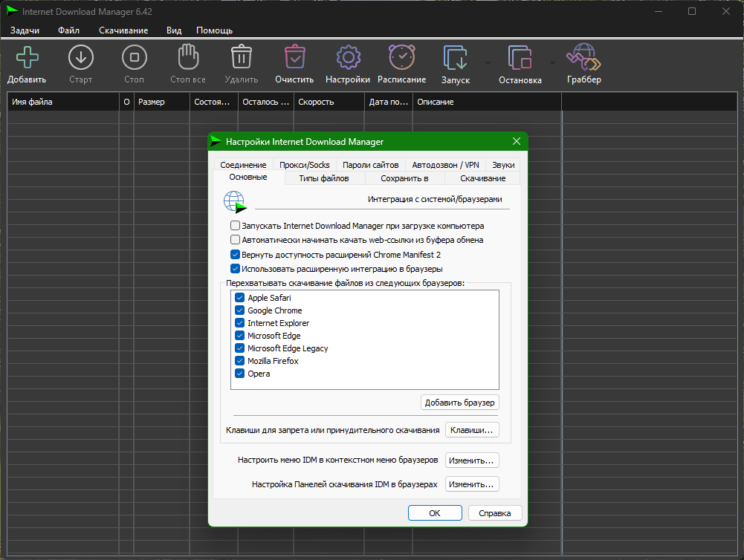Sort by the Имя файла column header
The height and width of the screenshot is (560, 744).
[x=63, y=102]
